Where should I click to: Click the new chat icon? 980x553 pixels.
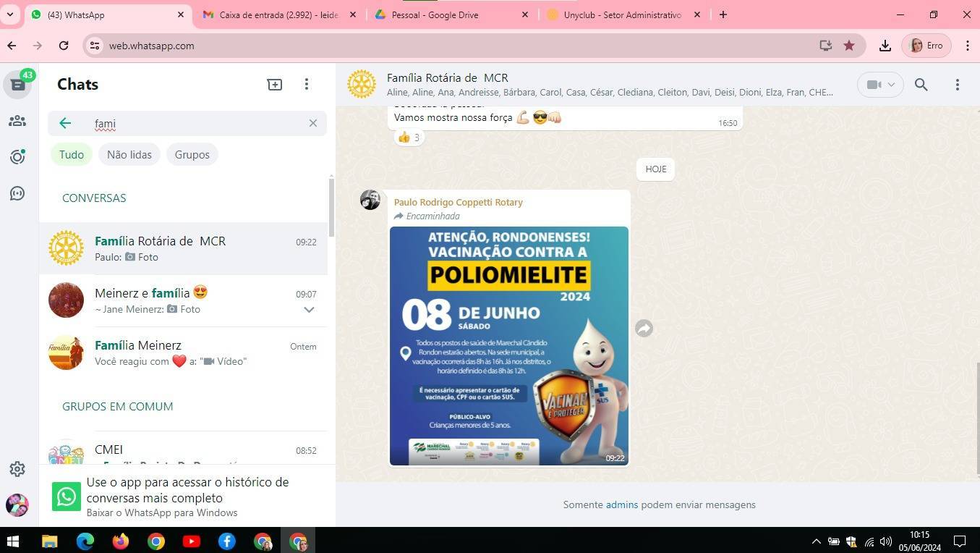[275, 85]
